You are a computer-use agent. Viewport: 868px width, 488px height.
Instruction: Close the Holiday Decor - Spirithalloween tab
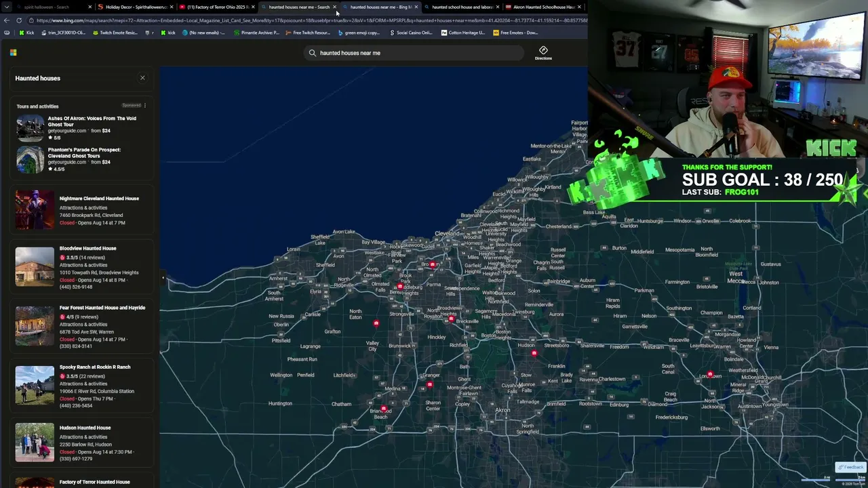click(172, 7)
